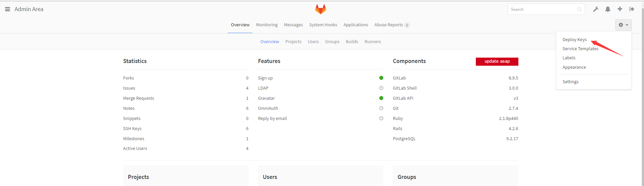
Task: Click the OmniAuth power status icon
Action: pos(381,108)
